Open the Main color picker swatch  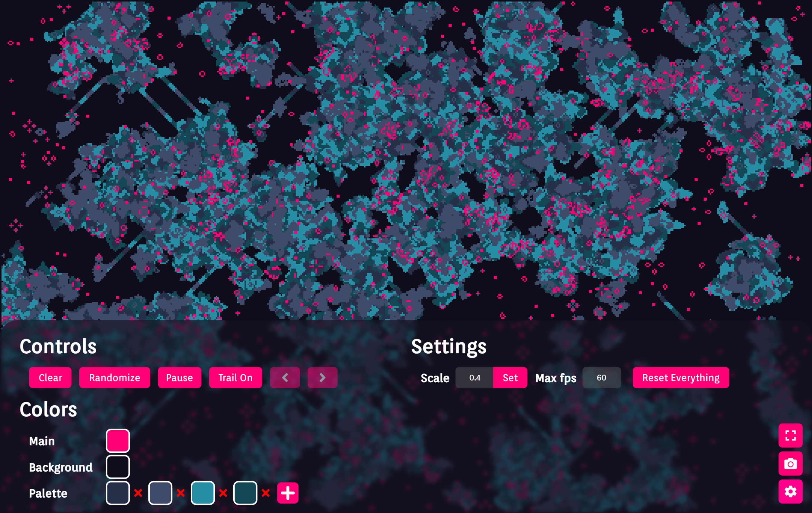(x=118, y=440)
